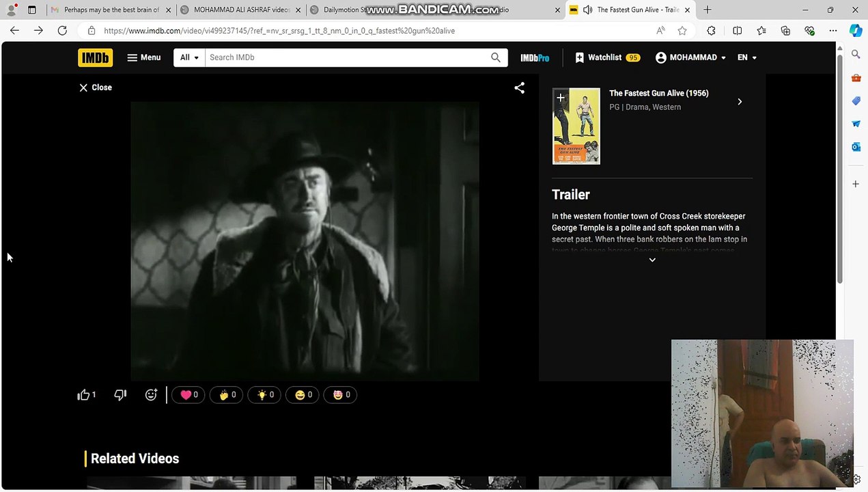Open Edge sidebar Tools briefcase
The width and height of the screenshot is (868, 492).
(856, 78)
